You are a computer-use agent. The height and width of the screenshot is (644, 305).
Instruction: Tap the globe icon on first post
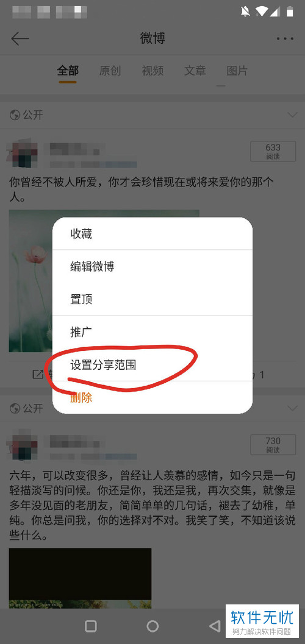click(15, 115)
